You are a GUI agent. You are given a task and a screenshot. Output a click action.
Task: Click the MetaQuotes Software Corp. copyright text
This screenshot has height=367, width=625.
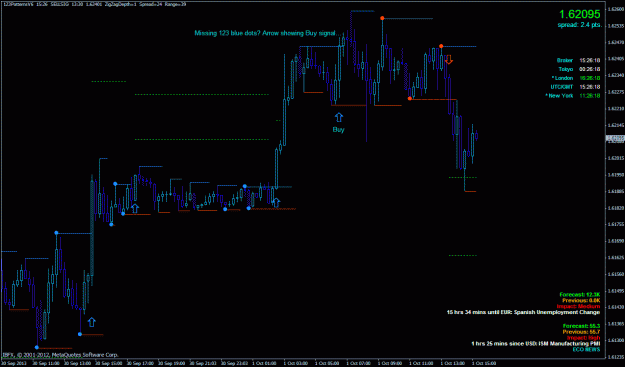point(61,354)
